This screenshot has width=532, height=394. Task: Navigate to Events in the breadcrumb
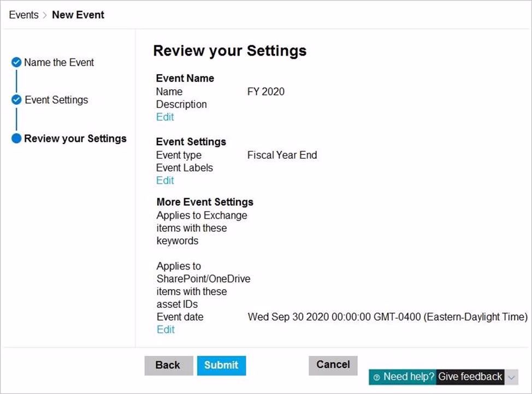[23, 15]
